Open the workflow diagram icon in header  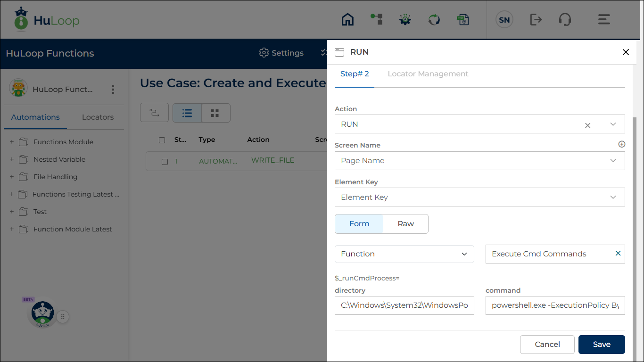(x=376, y=19)
